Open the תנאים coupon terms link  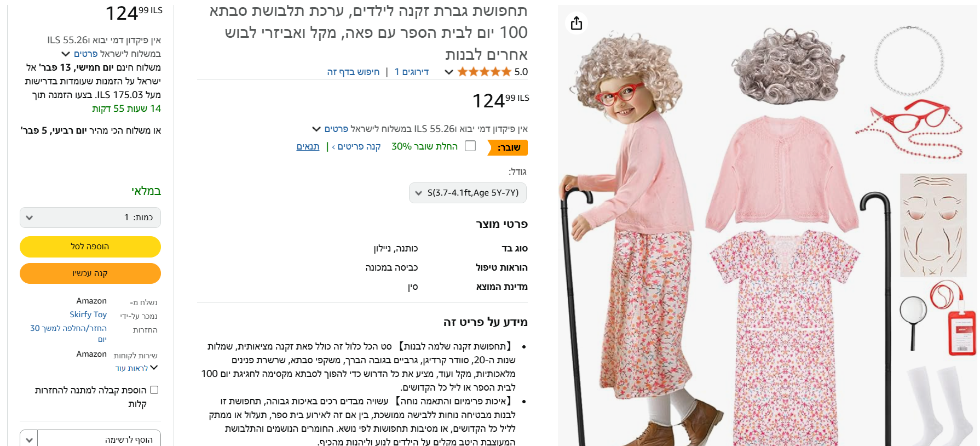point(308,146)
